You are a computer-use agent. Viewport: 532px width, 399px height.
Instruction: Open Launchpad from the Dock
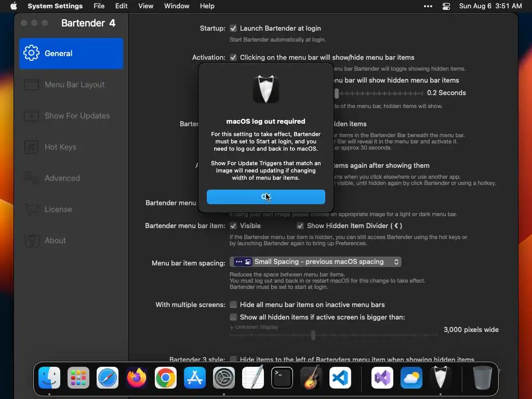[78, 378]
